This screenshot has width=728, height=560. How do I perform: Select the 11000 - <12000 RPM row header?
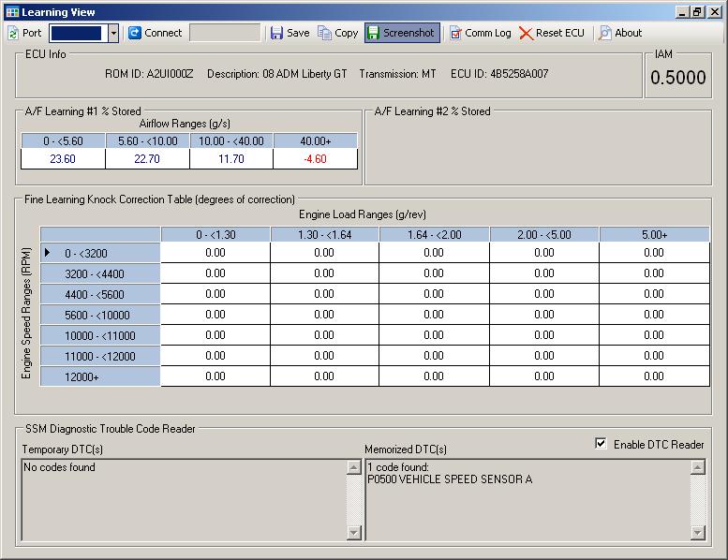[x=100, y=356]
